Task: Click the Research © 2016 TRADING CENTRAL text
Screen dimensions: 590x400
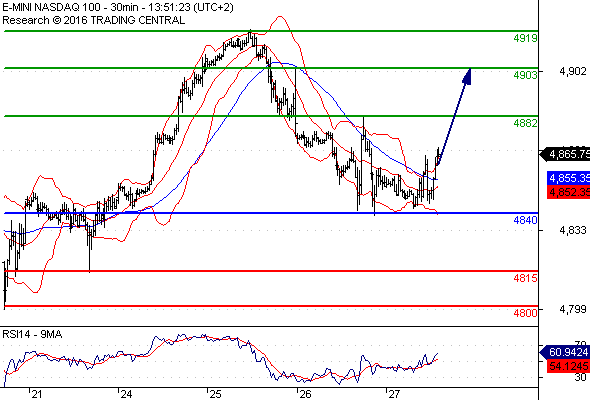Action: coord(93,20)
